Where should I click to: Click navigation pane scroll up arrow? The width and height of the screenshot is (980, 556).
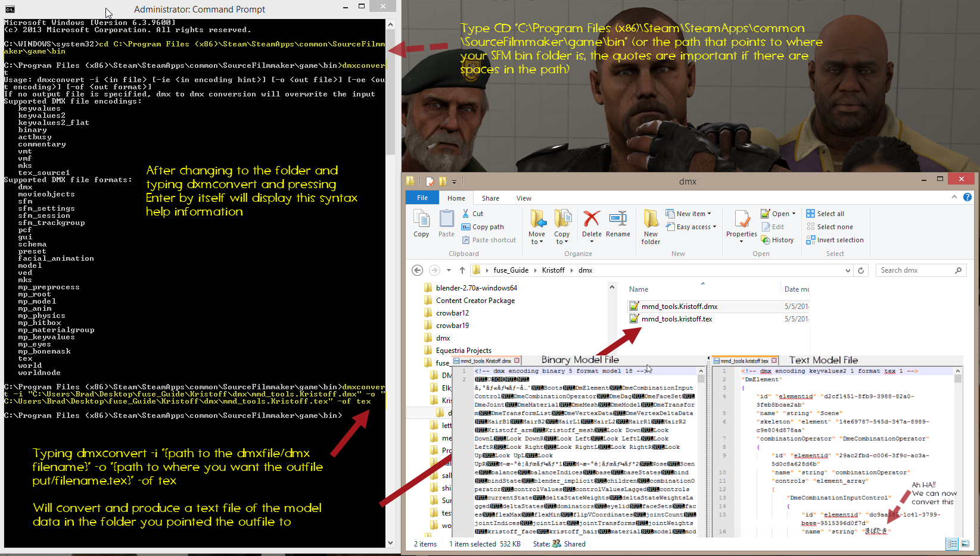[x=612, y=287]
